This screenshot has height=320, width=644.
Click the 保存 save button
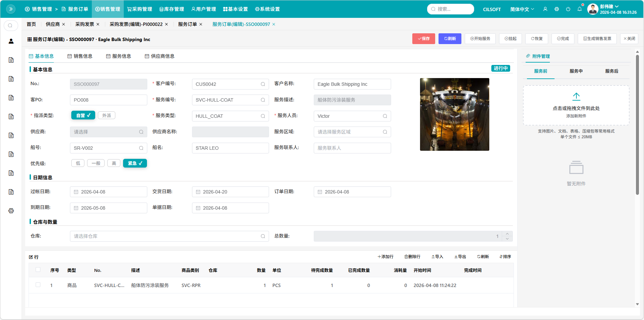click(423, 39)
